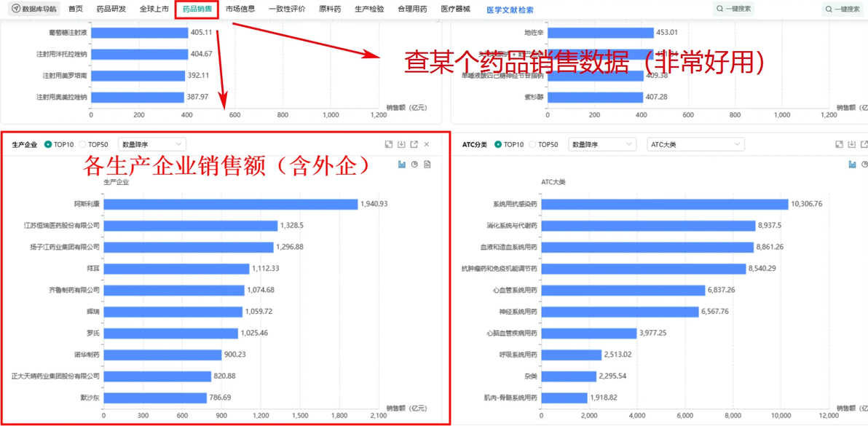Open the ATC大类 dropdown
The height and width of the screenshot is (426, 868).
[x=695, y=143]
